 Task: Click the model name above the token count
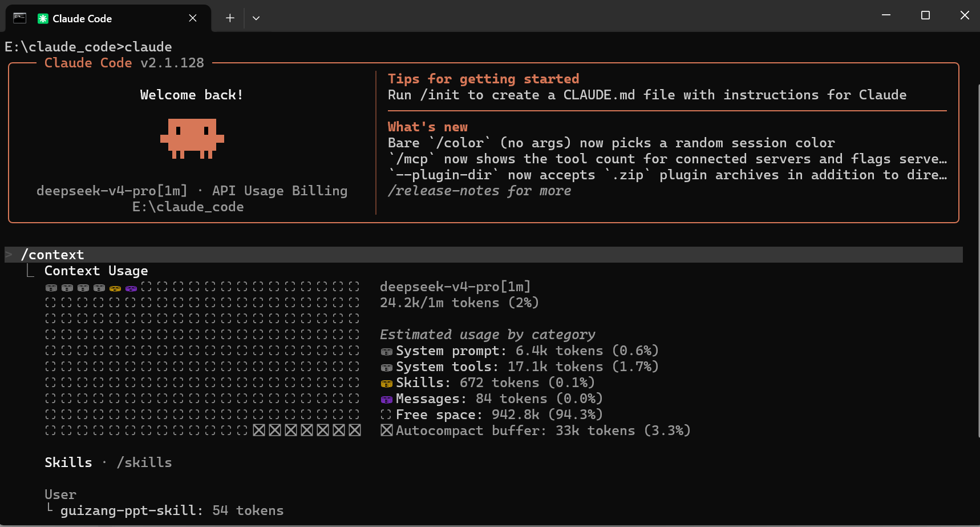456,287
